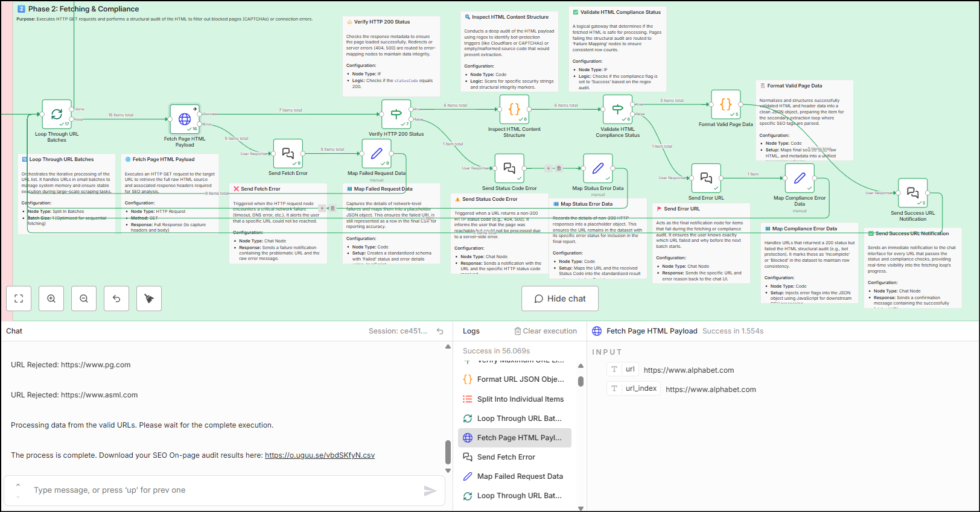
Task: Click the Success in 1.554s status
Action: (x=733, y=331)
